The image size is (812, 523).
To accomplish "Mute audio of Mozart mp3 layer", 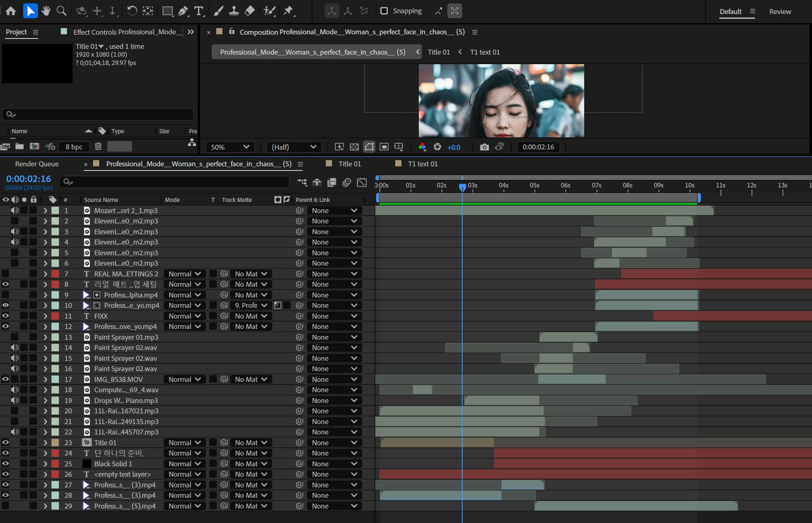I will pos(14,210).
